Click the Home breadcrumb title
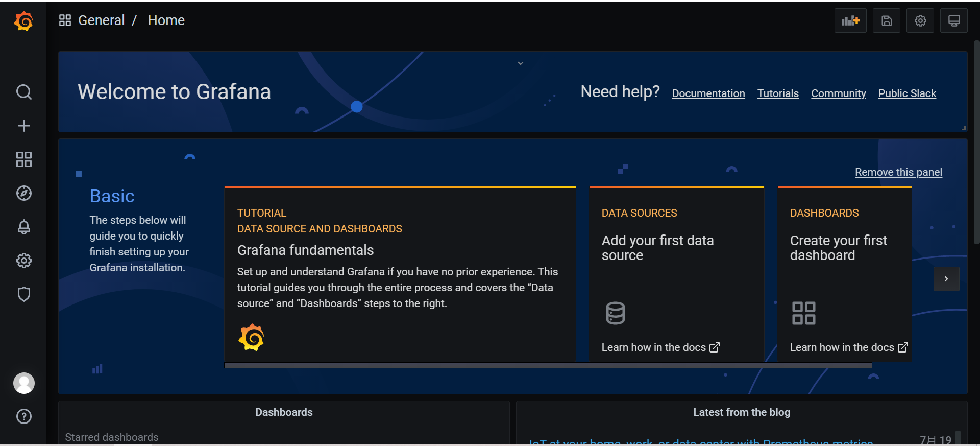The image size is (980, 446). point(166,20)
